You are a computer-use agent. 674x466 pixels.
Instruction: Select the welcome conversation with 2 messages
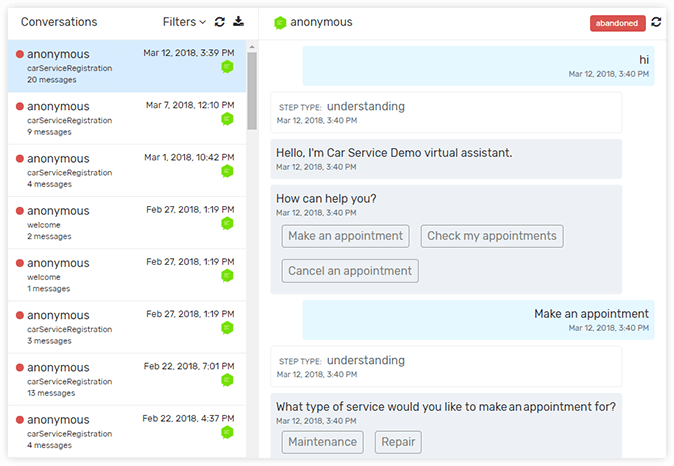127,223
